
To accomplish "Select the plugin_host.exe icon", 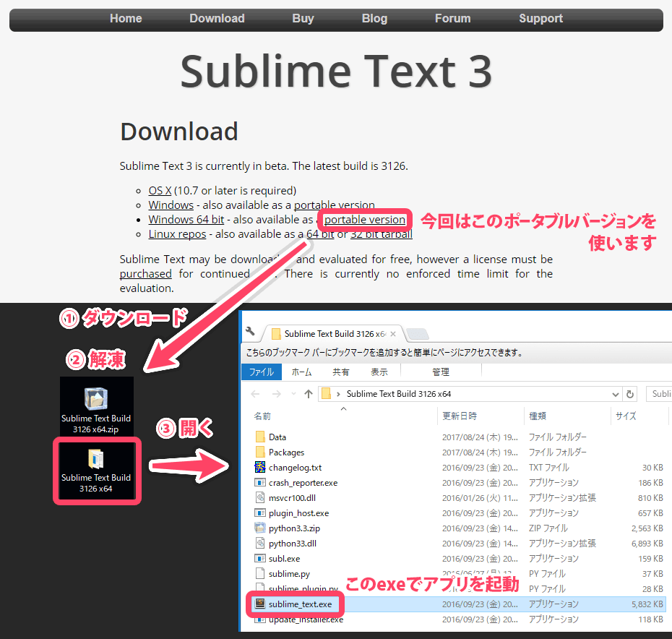I will click(x=260, y=513).
